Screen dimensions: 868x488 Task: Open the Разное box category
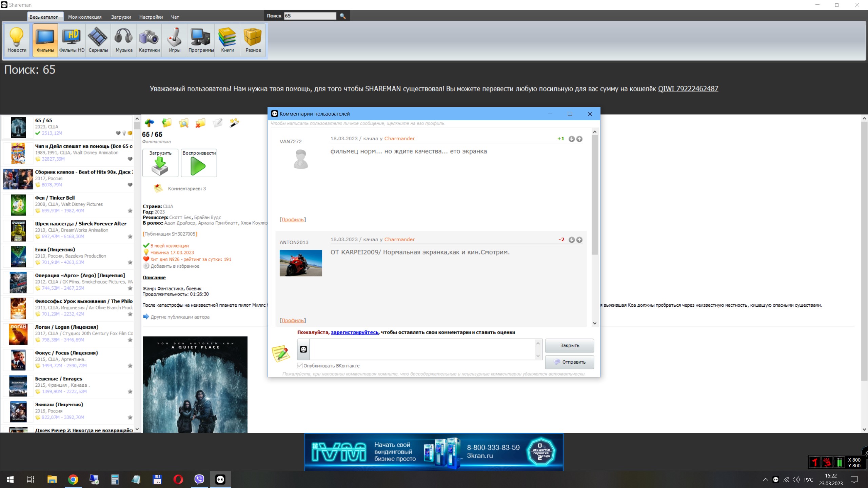point(253,40)
